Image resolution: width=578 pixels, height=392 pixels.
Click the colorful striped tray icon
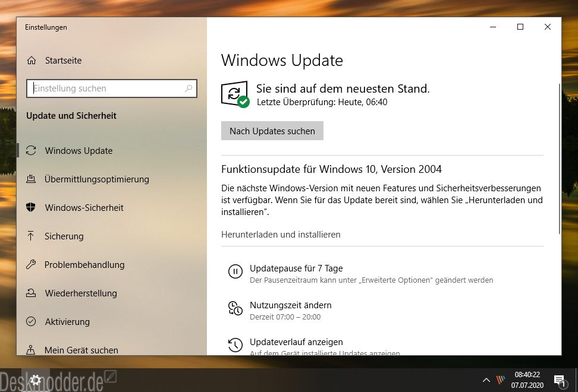[x=501, y=380]
